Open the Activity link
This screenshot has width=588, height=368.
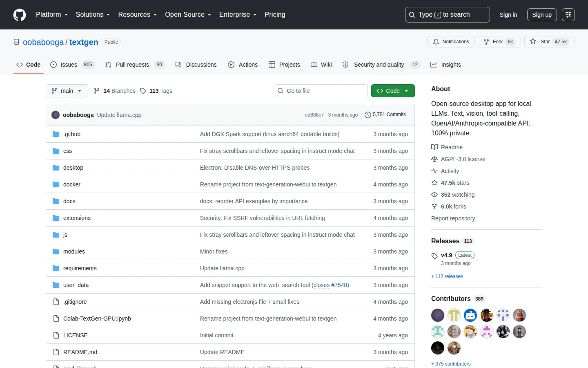(445, 171)
